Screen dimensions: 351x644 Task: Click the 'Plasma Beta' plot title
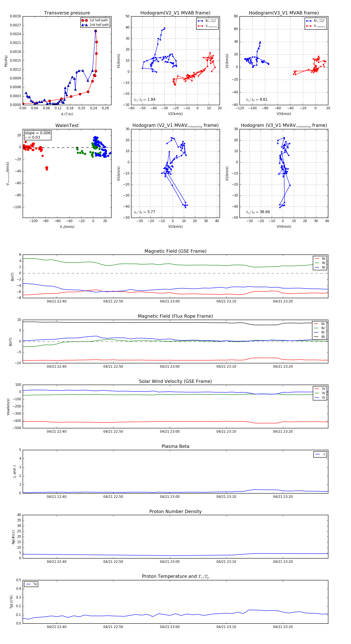175,446
